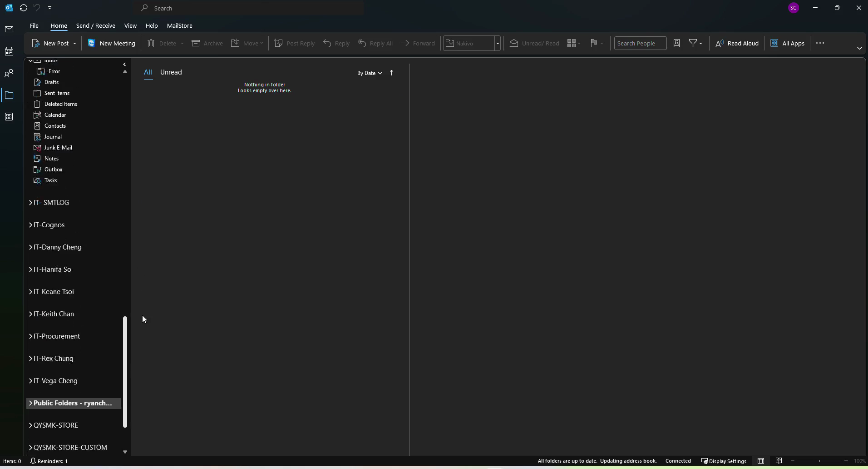This screenshot has width=868, height=469.
Task: Open the All Apps button
Action: coord(788,43)
